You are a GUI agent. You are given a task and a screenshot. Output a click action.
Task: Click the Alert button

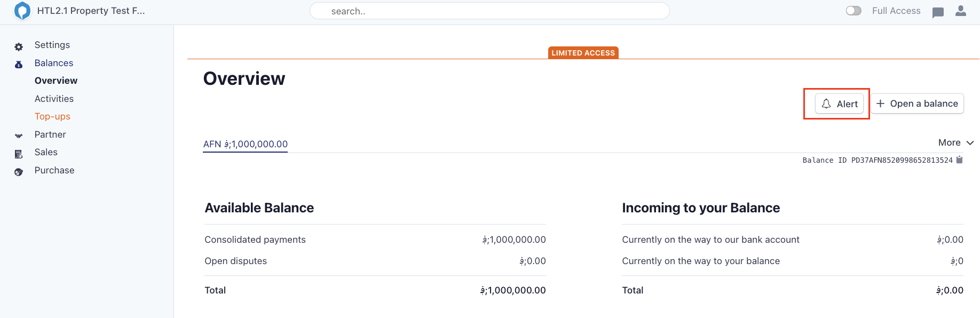pyautogui.click(x=839, y=104)
